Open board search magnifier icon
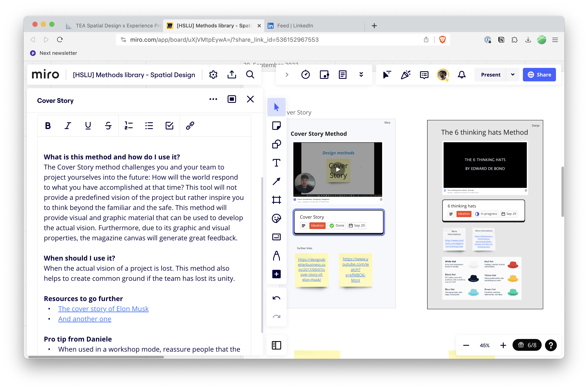The width and height of the screenshot is (588, 390). 250,75
